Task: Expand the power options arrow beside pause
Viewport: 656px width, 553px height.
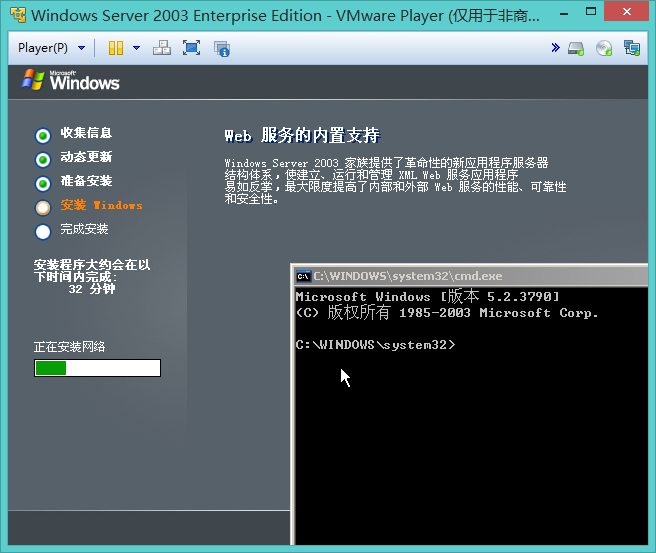Action: coord(136,48)
